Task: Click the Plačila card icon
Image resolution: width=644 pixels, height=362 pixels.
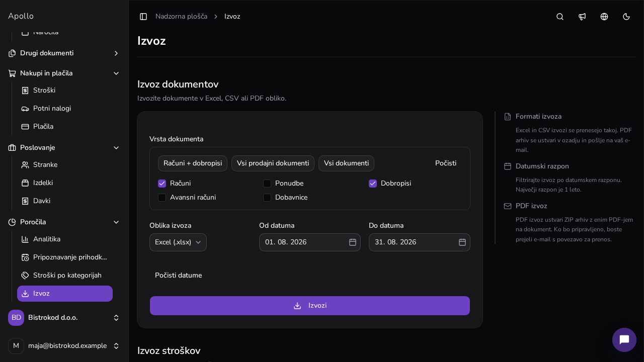Action: 25,127
